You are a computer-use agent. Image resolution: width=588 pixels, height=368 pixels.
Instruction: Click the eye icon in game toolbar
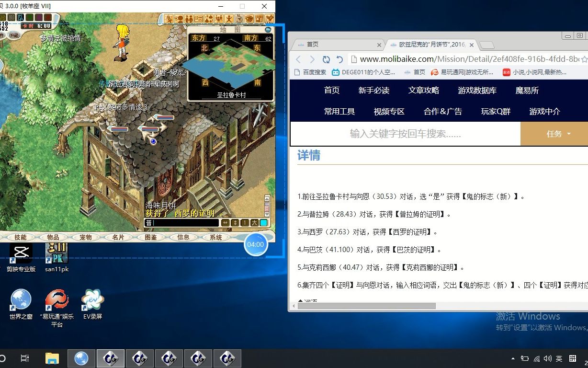coord(249,19)
